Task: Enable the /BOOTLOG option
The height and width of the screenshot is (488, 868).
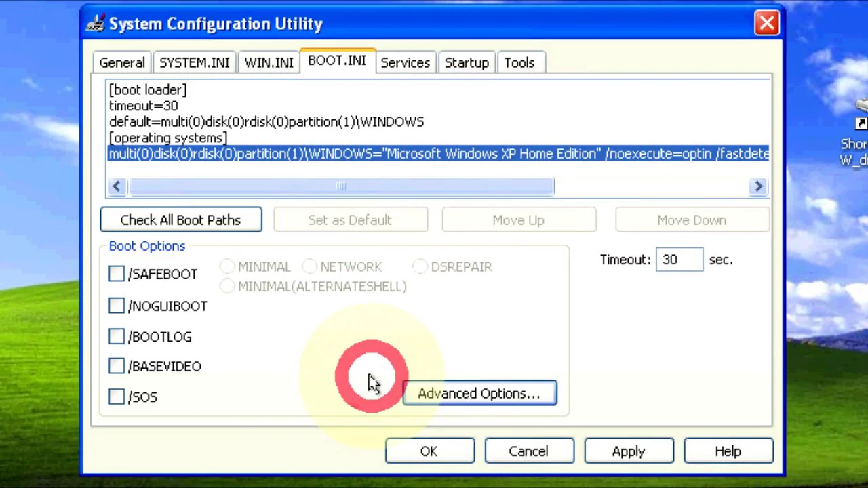Action: (x=117, y=336)
